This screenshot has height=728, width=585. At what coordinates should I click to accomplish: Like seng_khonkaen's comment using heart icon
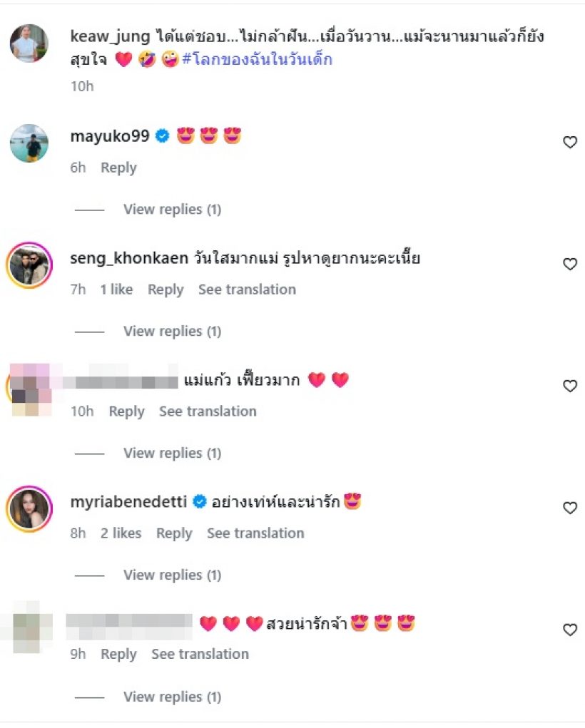[x=570, y=265]
